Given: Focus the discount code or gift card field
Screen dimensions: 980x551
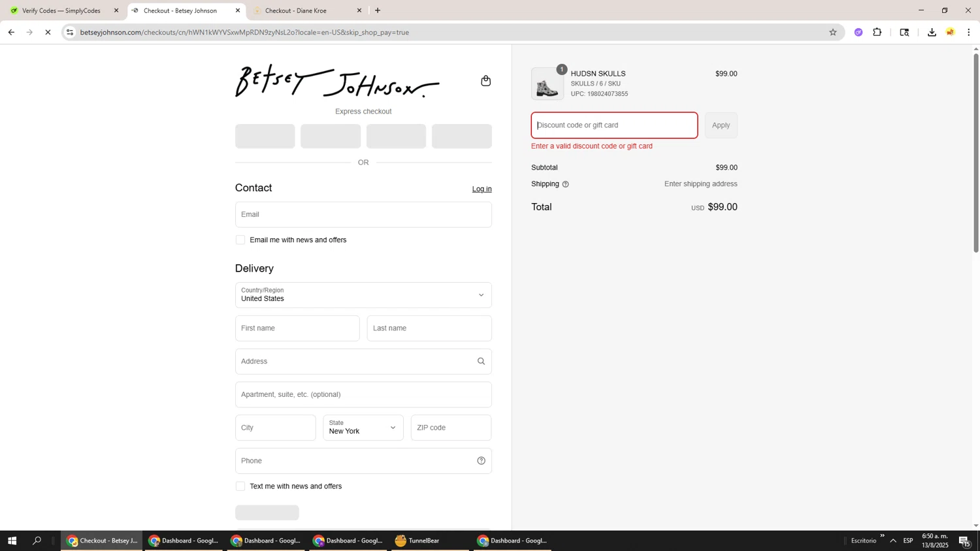Looking at the screenshot, I should (614, 125).
